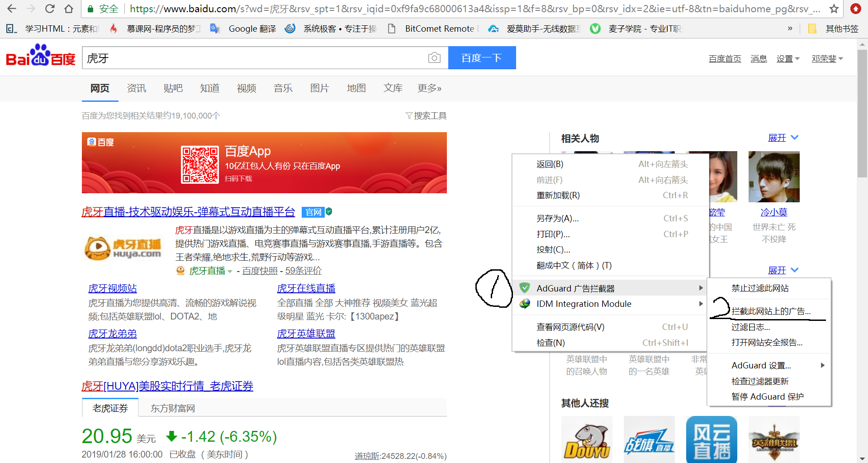Click the browser back arrow

tap(12, 9)
